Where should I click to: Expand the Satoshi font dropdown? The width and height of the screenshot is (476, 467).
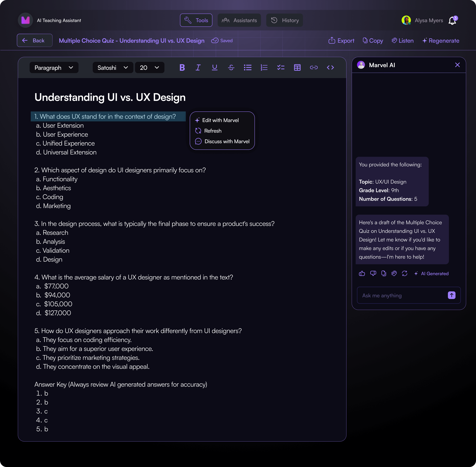click(x=113, y=68)
